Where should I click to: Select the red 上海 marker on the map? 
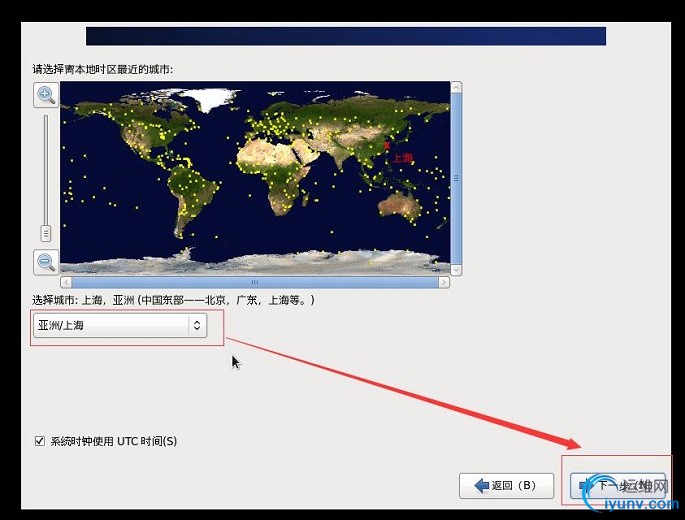[x=386, y=146]
